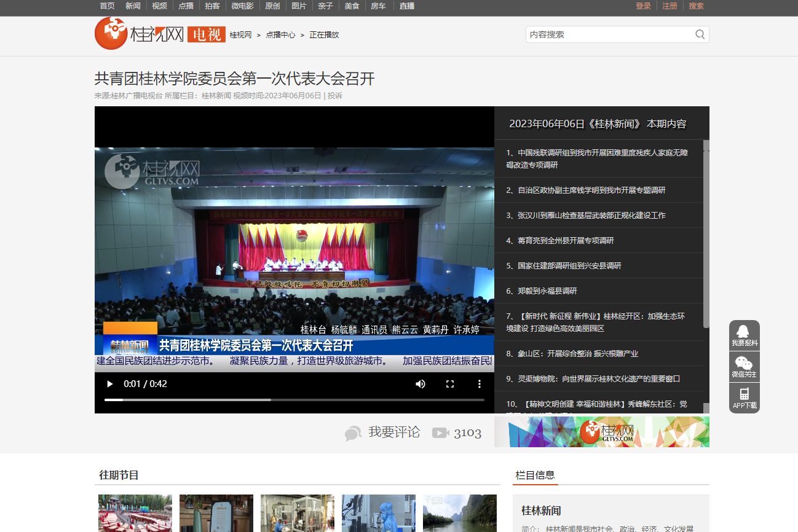798x532 pixels.
Task: Click the 注册 register link
Action: pos(670,6)
